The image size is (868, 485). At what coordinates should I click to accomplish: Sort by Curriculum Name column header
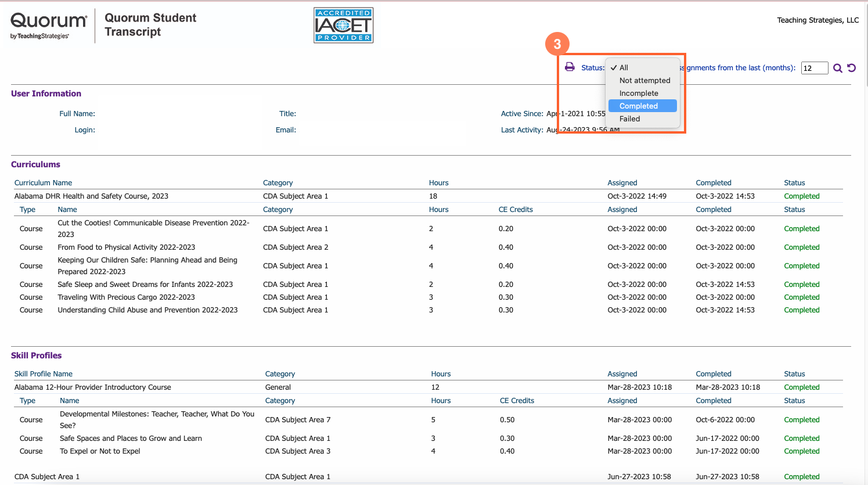(x=43, y=182)
